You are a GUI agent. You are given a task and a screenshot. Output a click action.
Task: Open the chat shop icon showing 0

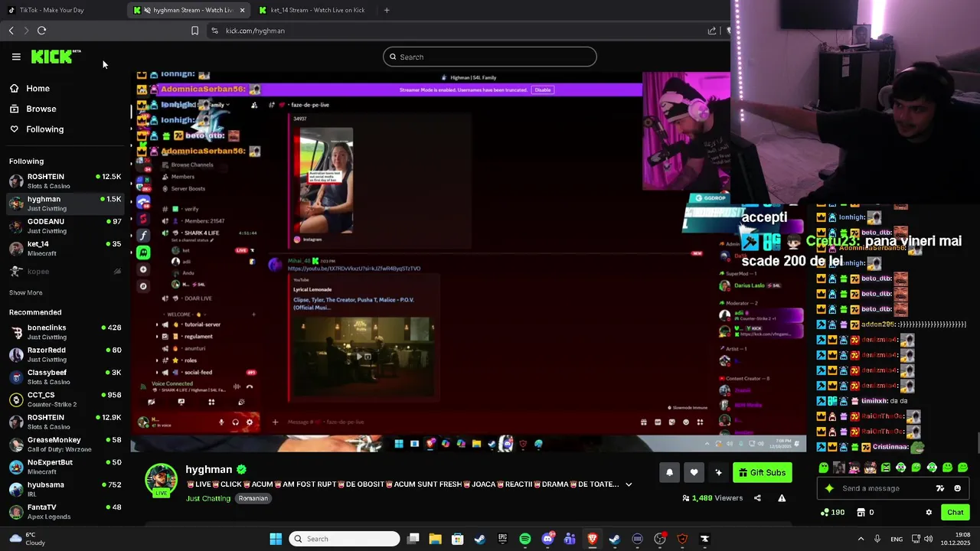(x=864, y=512)
